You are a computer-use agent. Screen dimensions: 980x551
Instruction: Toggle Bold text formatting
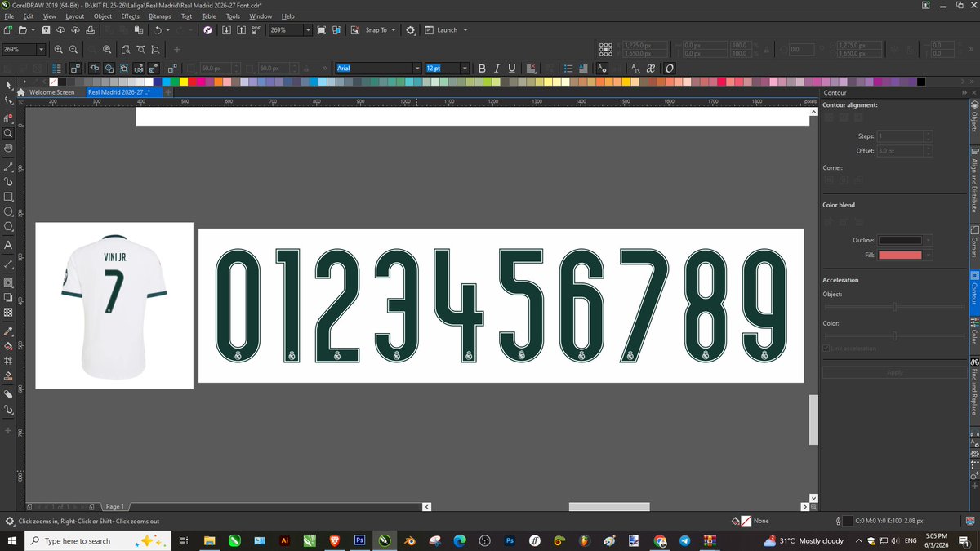pos(482,69)
